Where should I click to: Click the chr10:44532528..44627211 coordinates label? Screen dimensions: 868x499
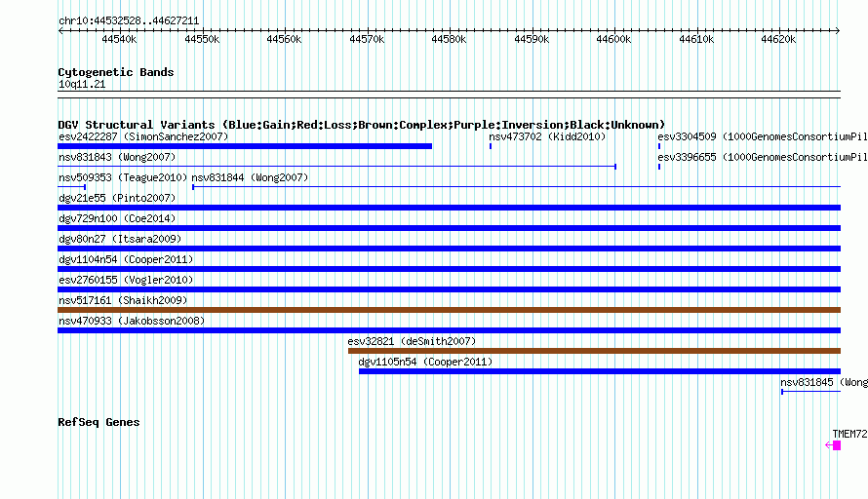click(129, 21)
